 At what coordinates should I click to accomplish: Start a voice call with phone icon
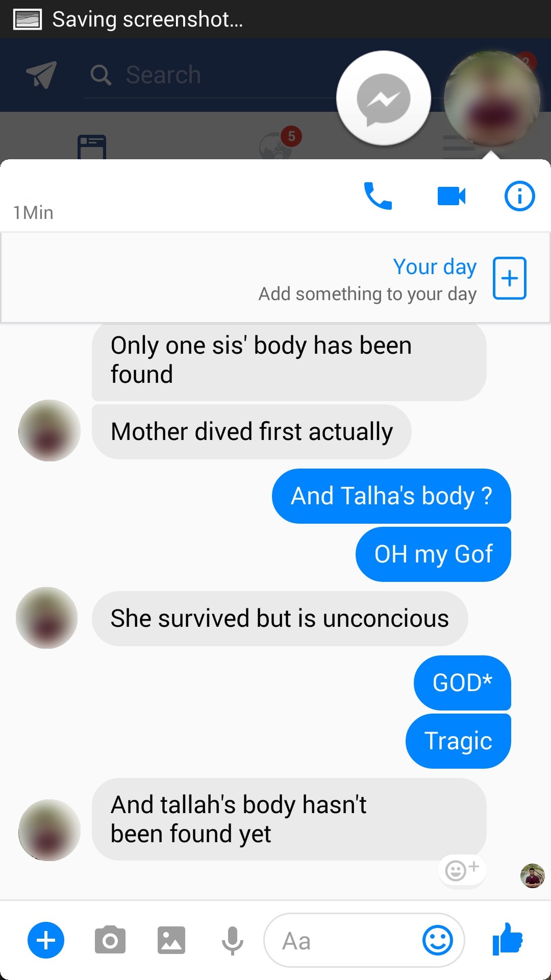(x=378, y=196)
